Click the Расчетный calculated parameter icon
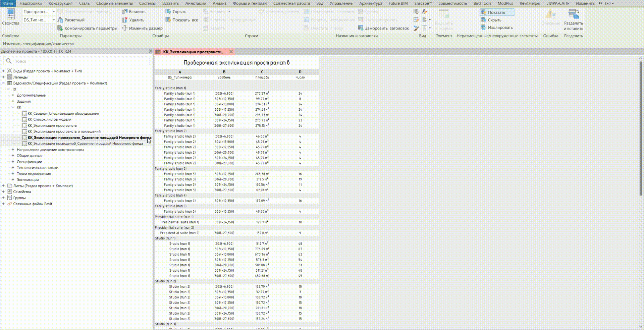Viewport: 644px width, 330px height. click(60, 20)
